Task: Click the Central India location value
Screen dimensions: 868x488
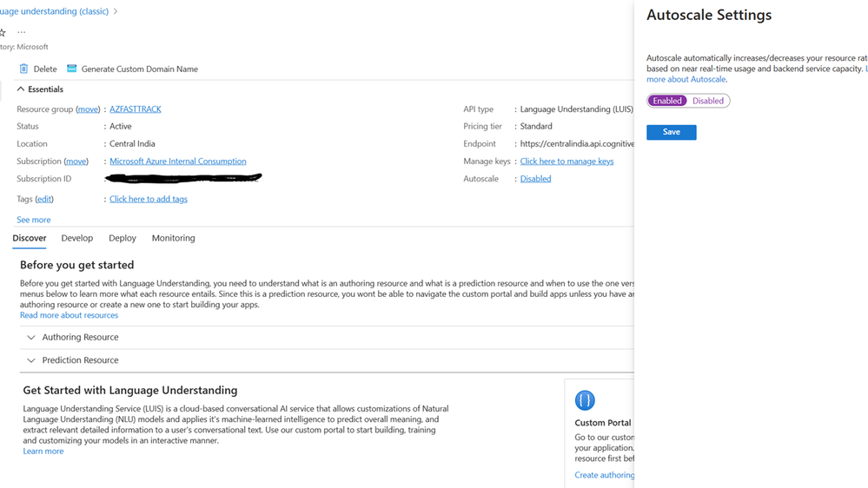Action: pyautogui.click(x=132, y=144)
